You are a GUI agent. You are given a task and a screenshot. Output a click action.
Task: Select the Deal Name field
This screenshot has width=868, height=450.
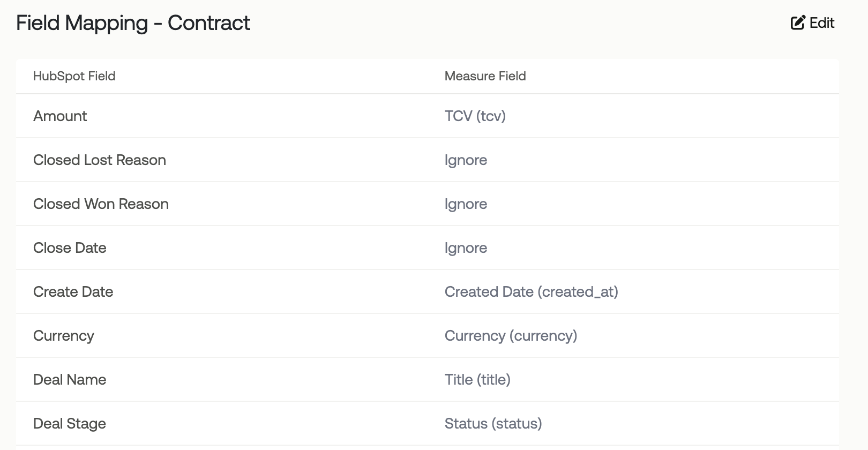point(70,380)
